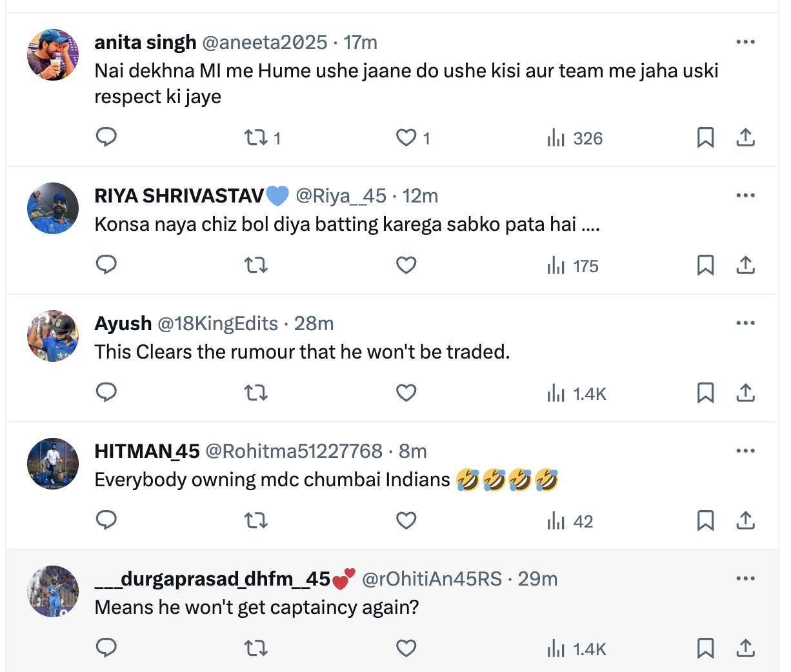The image size is (791, 672).
Task: Bookmark anita singh's tweet
Action: point(705,137)
